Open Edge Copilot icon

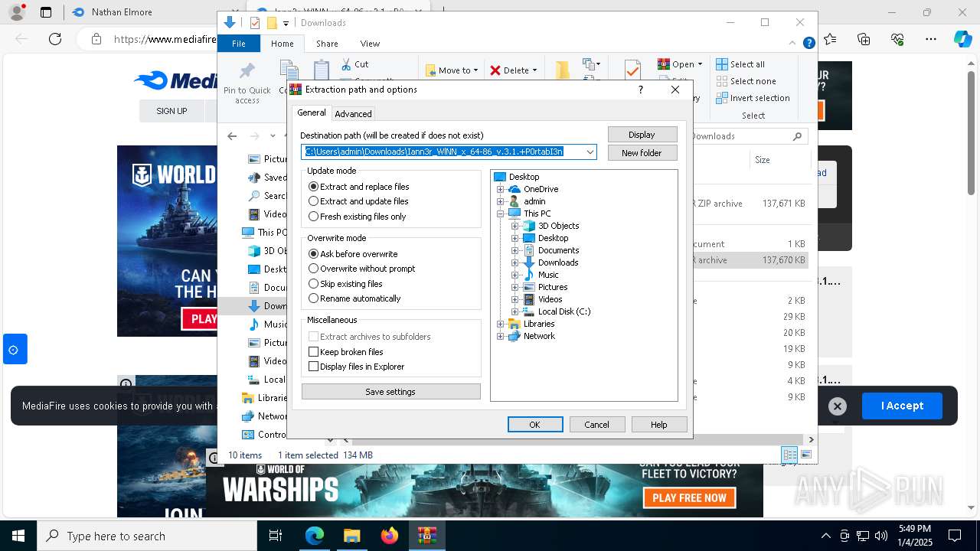[962, 39]
